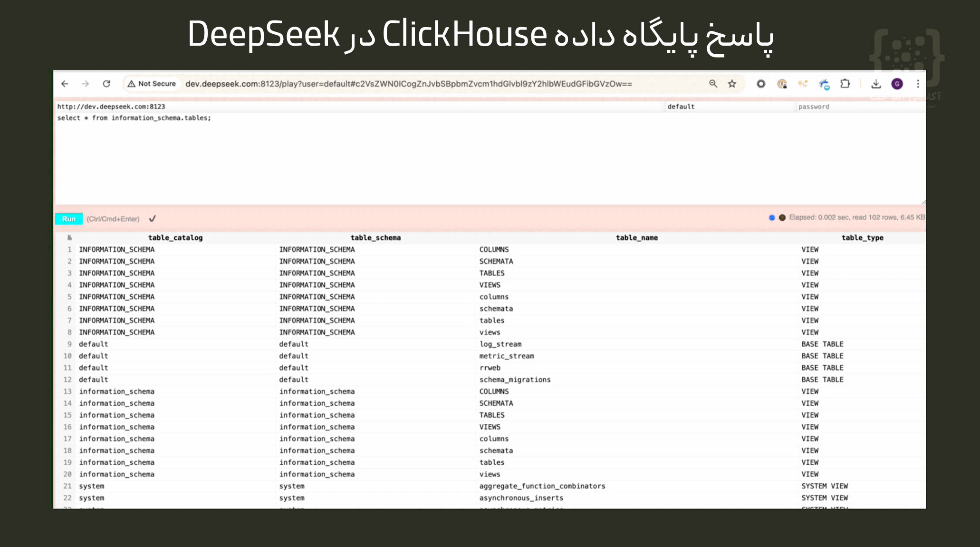Click the table_type column header
980x547 pixels.
click(862, 238)
